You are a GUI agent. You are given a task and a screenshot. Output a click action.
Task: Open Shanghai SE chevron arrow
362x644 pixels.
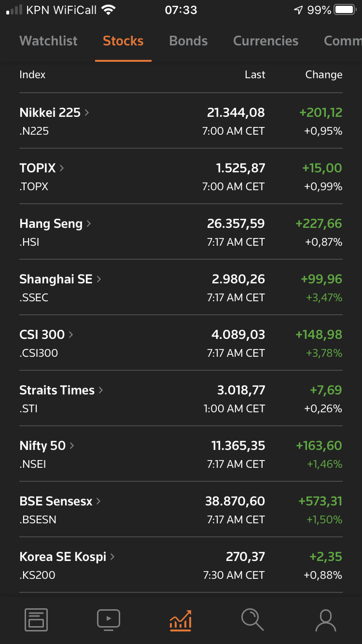[x=99, y=279]
